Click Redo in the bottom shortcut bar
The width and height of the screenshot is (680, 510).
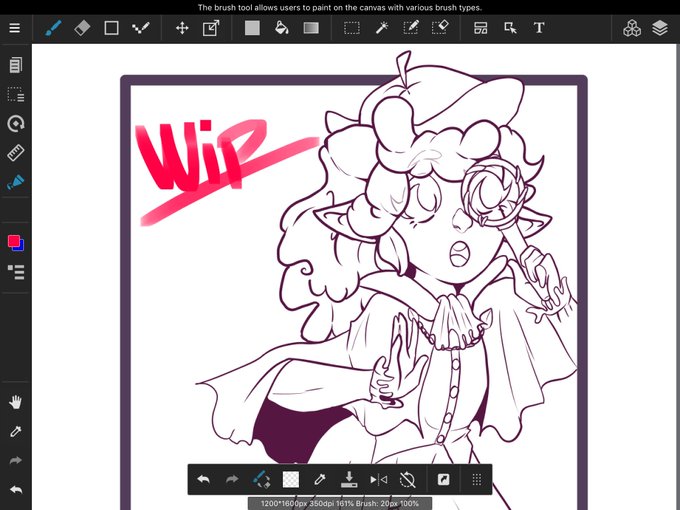click(232, 480)
